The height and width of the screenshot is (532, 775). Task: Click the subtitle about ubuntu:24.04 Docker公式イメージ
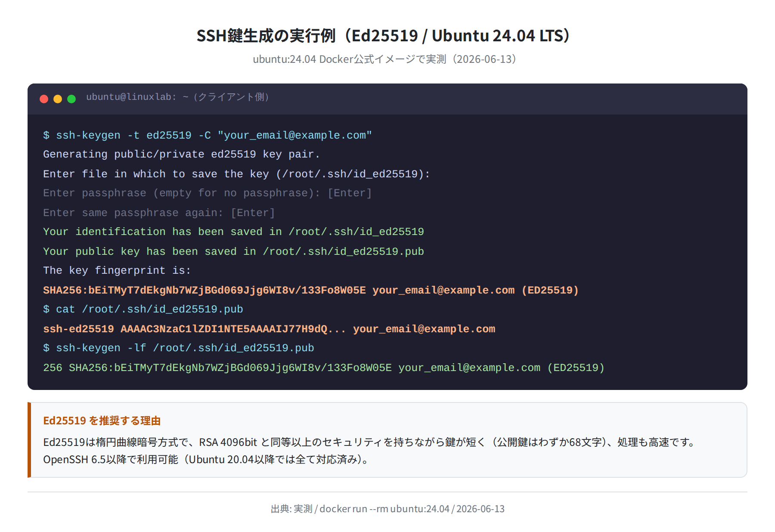tap(384, 59)
